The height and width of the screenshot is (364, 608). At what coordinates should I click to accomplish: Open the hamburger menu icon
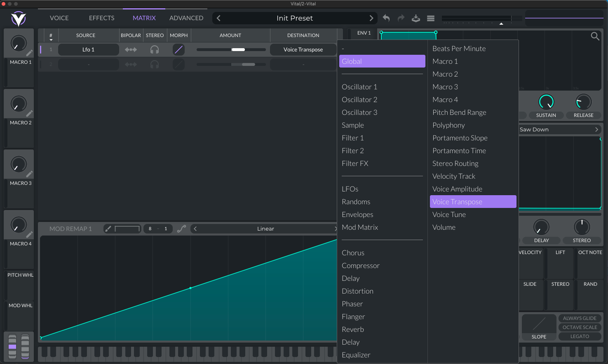point(431,18)
